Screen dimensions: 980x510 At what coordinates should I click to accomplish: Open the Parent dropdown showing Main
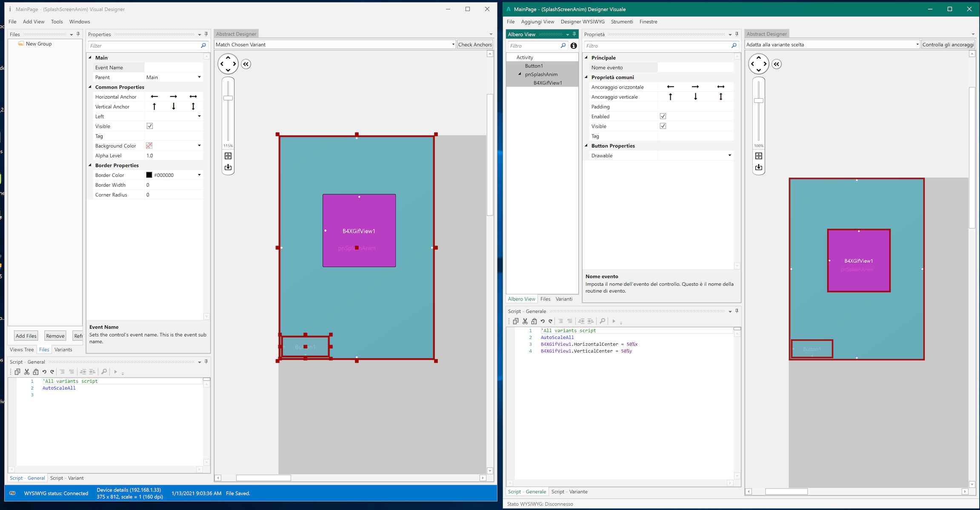tap(199, 77)
